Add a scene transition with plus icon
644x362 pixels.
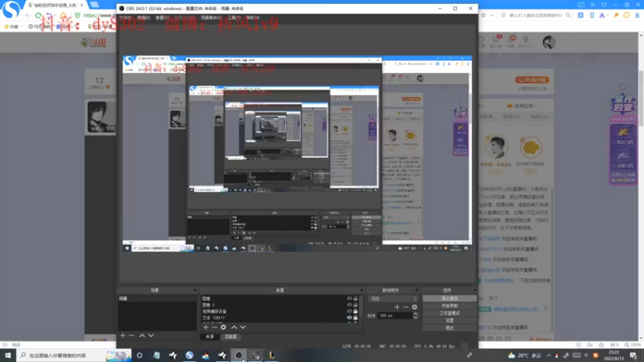(x=397, y=307)
